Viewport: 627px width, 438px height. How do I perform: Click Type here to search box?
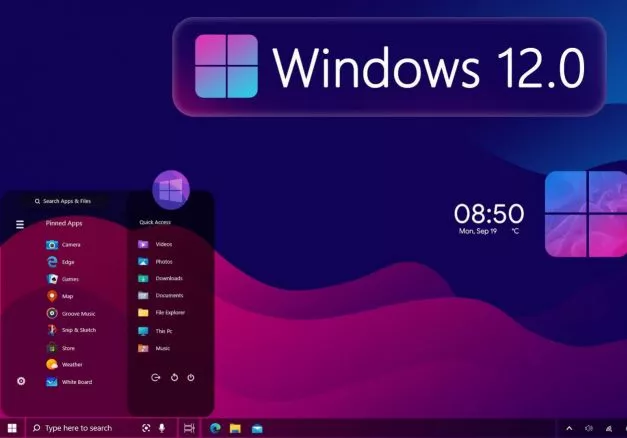(102, 428)
